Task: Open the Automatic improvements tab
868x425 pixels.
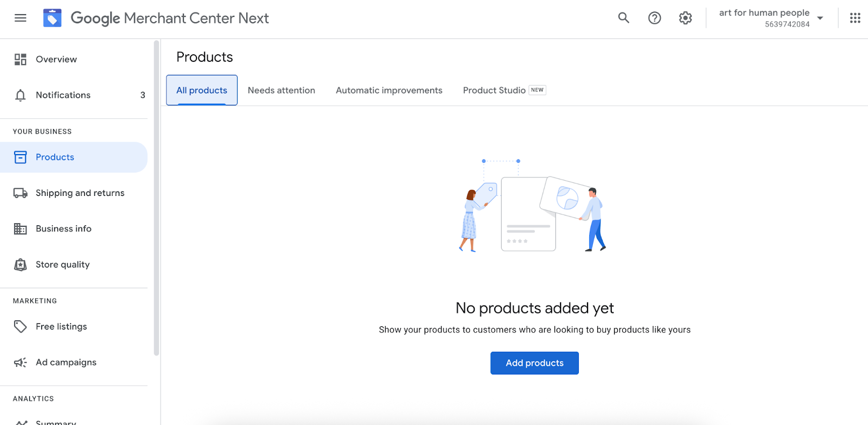Action: 389,90
